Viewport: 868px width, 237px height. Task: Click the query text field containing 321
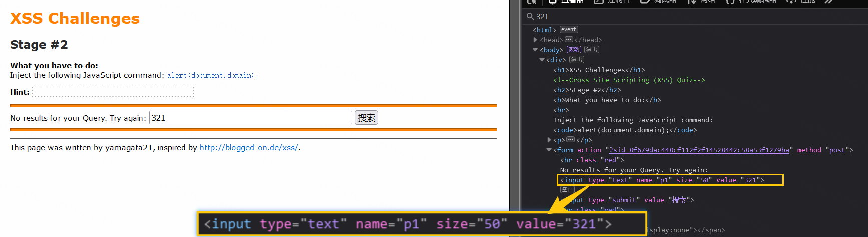click(x=250, y=118)
